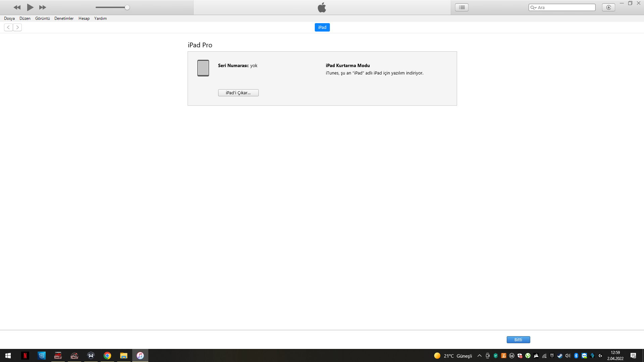The image size is (644, 362).
Task: Click the volume slider knob
Action: (x=127, y=7)
